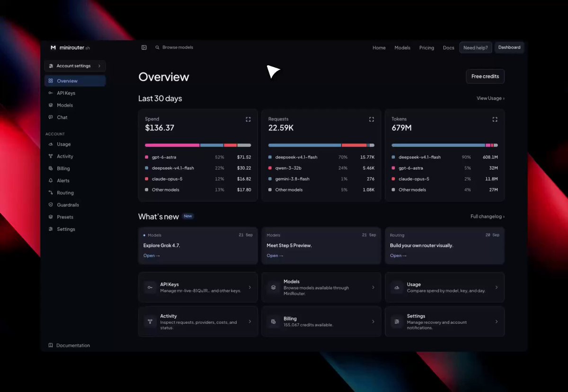This screenshot has width=568, height=392.
Task: Click the Activity icon in sidebar
Action: [51, 156]
